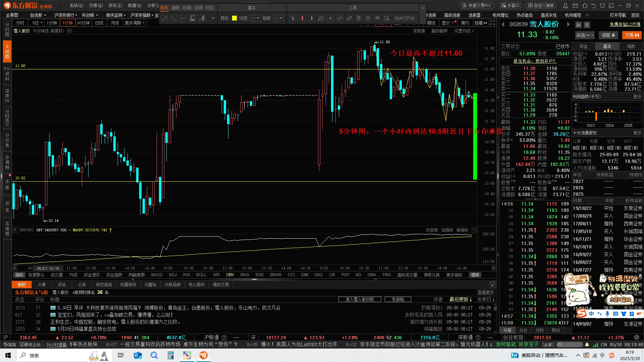Click 换指标 on OBV panel
The width and height of the screenshot is (644, 362).
(462, 230)
